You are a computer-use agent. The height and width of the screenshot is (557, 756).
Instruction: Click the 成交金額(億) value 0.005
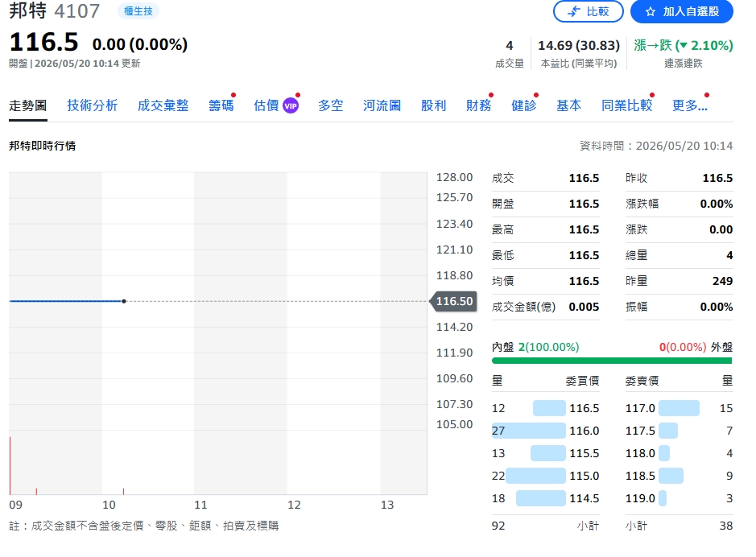(584, 307)
